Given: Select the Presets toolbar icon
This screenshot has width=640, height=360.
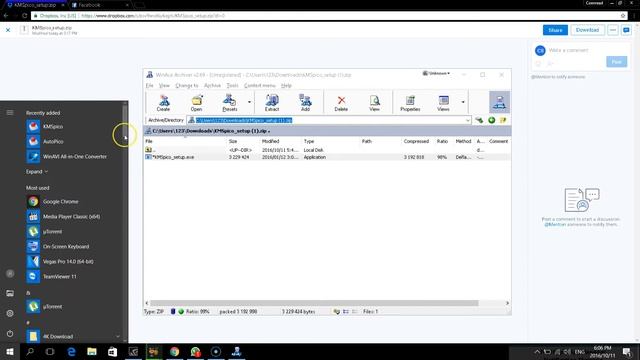Looking at the screenshot, I should (230, 102).
